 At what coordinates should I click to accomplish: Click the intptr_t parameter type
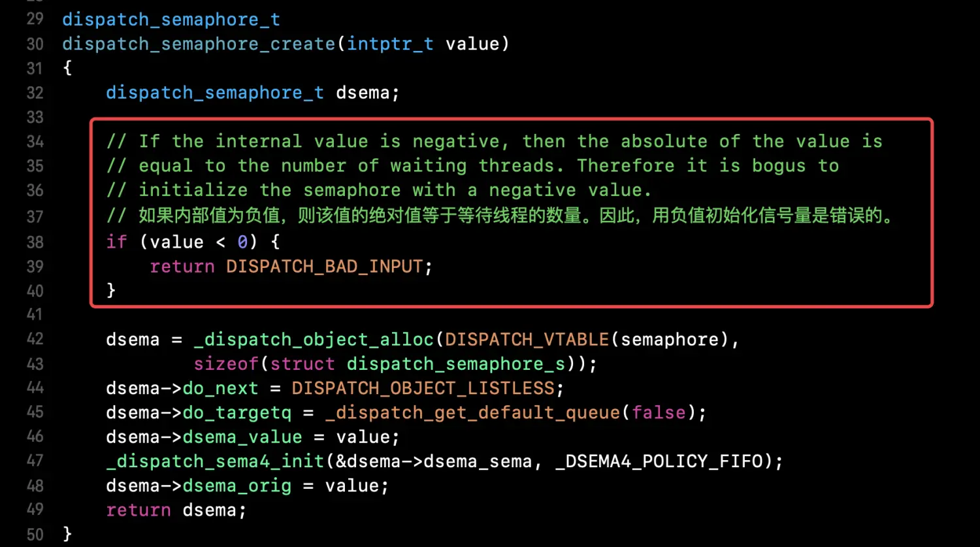pyautogui.click(x=390, y=44)
